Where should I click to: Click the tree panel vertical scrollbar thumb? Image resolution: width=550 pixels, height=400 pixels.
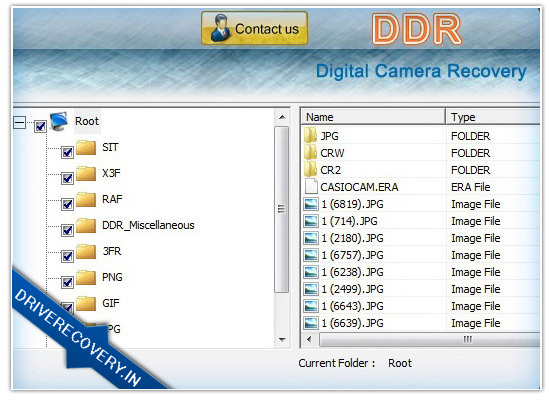(x=281, y=209)
